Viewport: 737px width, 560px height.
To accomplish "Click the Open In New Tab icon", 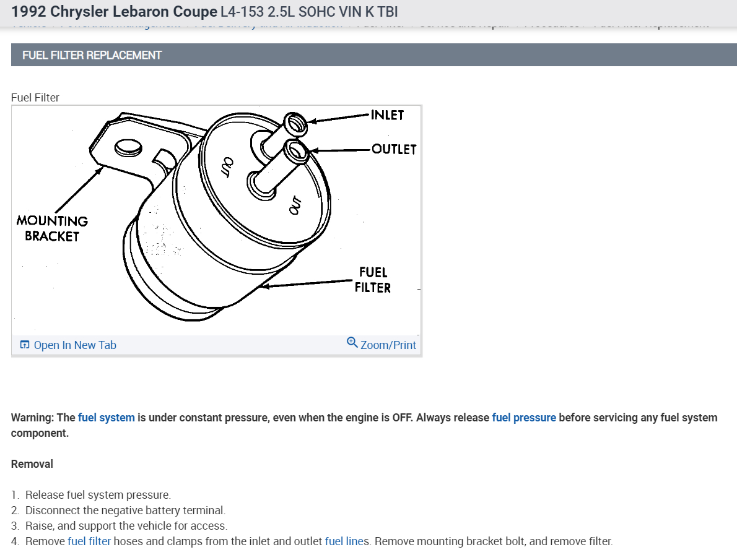I will pyautogui.click(x=24, y=345).
